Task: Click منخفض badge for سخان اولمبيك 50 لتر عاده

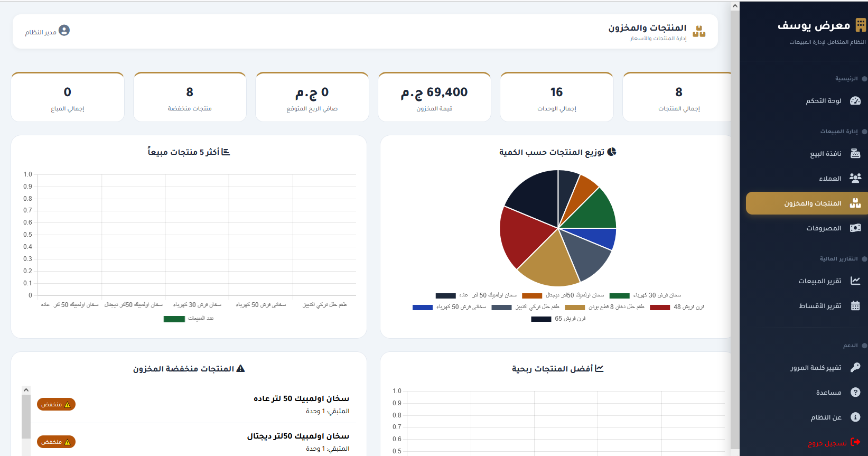Action: (56, 404)
